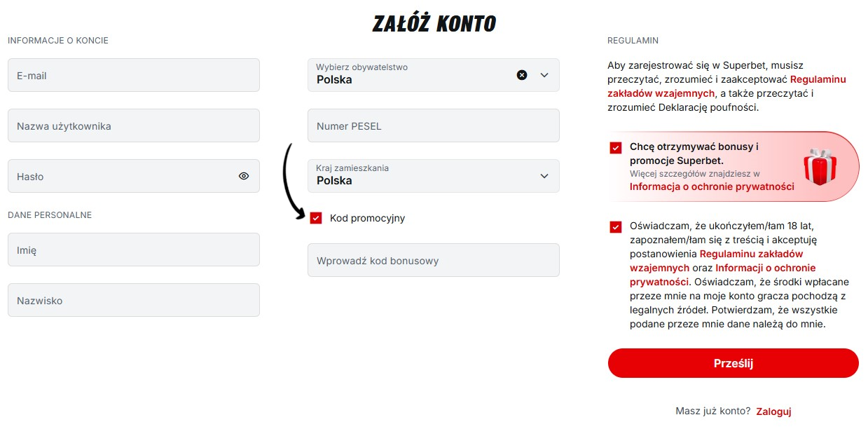The height and width of the screenshot is (429, 868).
Task: Select the DANE PERSONALNE section header
Action: (x=49, y=215)
